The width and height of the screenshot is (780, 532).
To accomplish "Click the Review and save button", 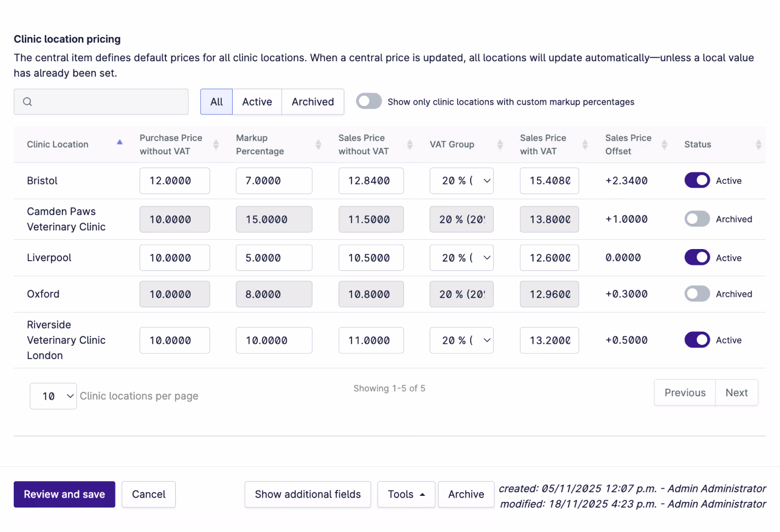I will pyautogui.click(x=64, y=494).
